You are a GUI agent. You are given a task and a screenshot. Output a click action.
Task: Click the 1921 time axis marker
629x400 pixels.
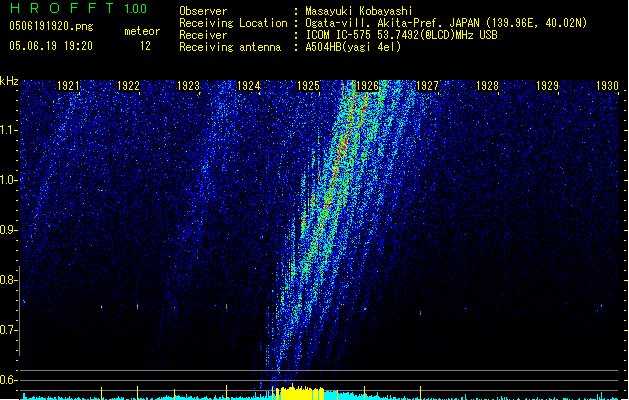(68, 86)
